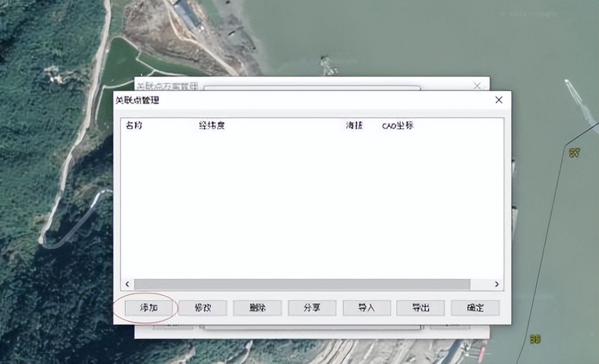
Task: Close the 关联点管理 dialog
Action: [498, 100]
